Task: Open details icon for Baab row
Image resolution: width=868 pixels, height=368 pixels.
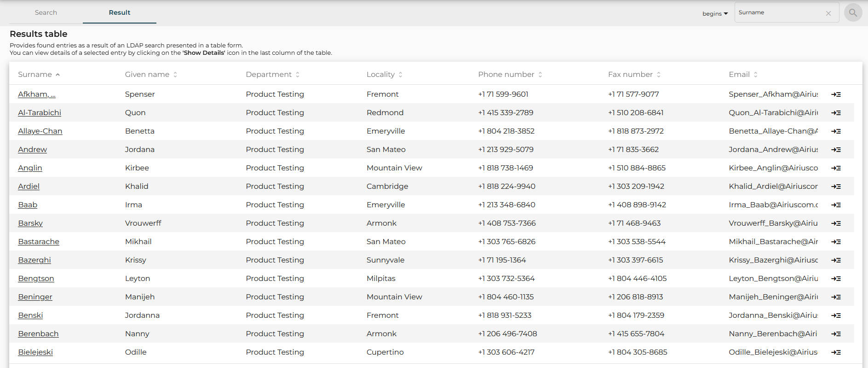Action: click(836, 205)
